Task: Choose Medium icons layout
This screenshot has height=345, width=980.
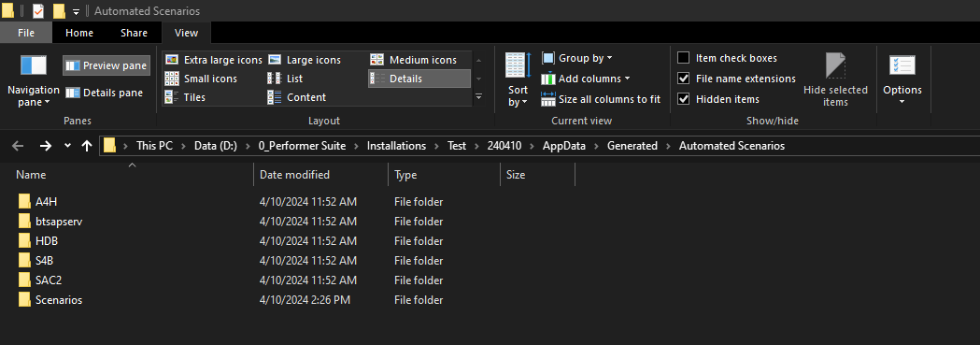Action: click(414, 60)
